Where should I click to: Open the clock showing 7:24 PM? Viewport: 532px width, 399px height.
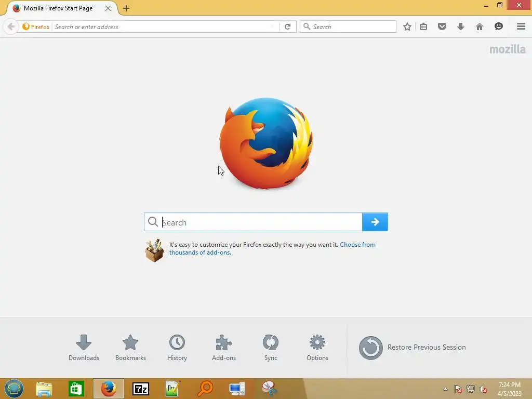tap(509, 389)
